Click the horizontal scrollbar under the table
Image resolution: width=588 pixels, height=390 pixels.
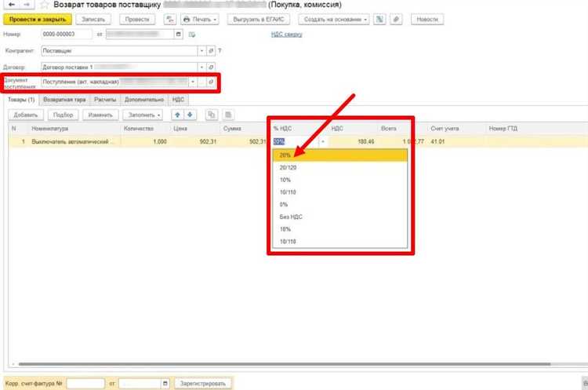[285, 364]
